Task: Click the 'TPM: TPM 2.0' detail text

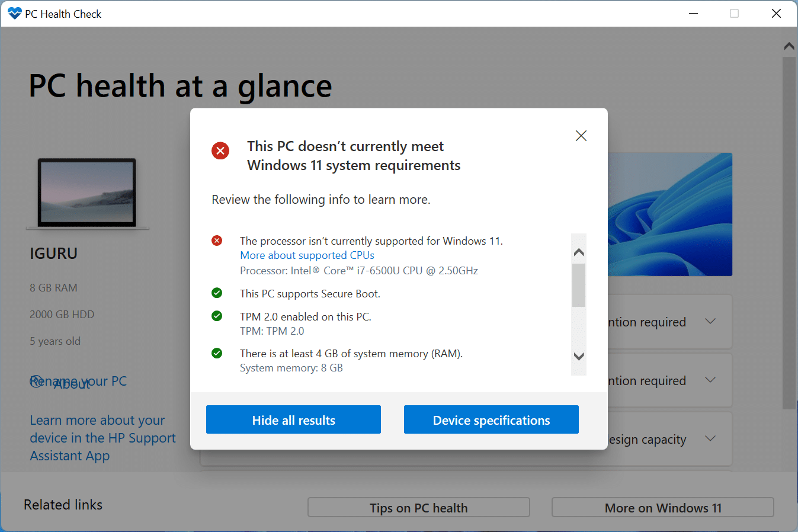Action: (272, 331)
